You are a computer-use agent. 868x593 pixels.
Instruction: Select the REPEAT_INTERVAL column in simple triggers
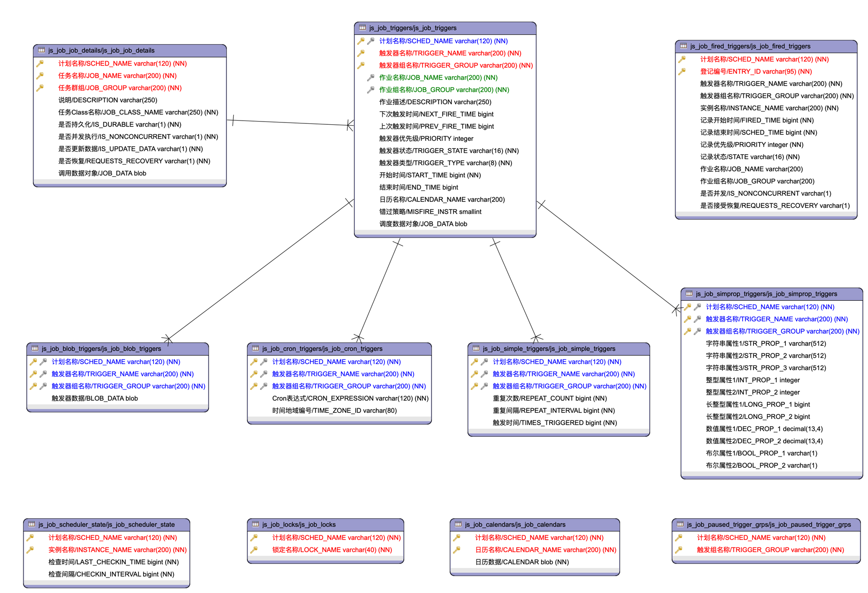click(x=553, y=411)
